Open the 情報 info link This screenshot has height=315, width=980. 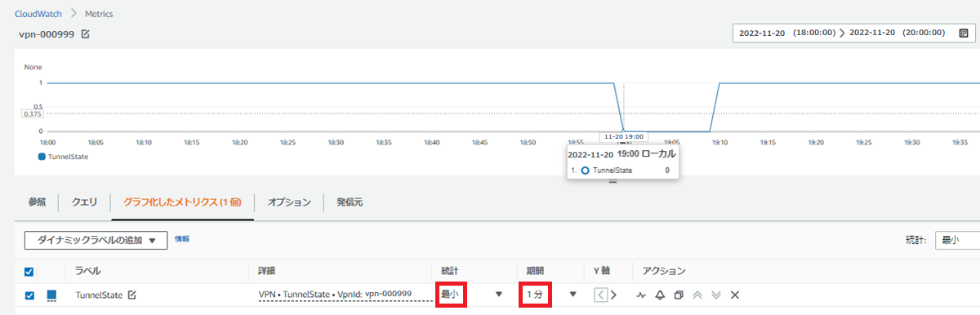pyautogui.click(x=182, y=239)
